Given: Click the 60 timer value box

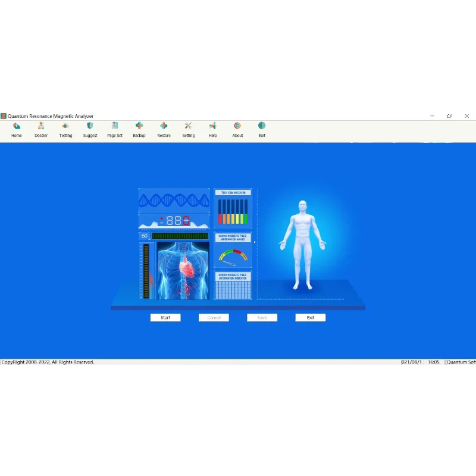Looking at the screenshot, I should pos(145,236).
